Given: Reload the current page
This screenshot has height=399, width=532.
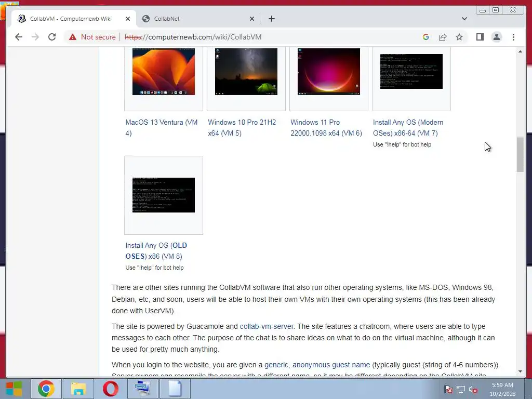Looking at the screenshot, I should (x=52, y=37).
